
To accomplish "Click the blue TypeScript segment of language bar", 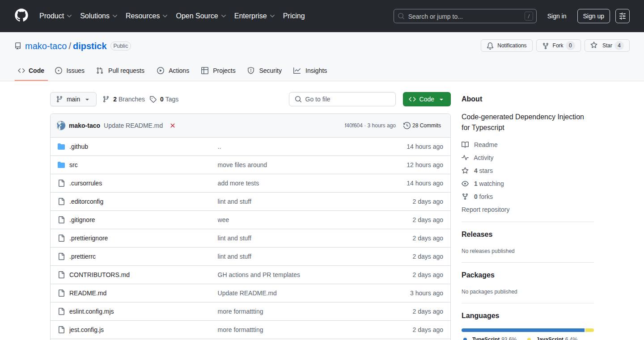I will [523, 330].
